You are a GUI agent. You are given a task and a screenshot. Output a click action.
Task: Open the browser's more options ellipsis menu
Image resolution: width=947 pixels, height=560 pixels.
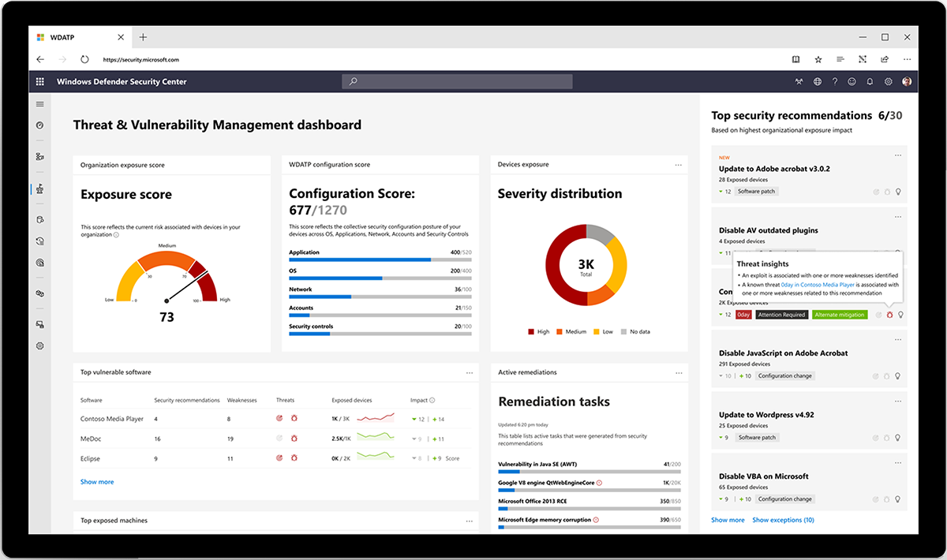907,59
